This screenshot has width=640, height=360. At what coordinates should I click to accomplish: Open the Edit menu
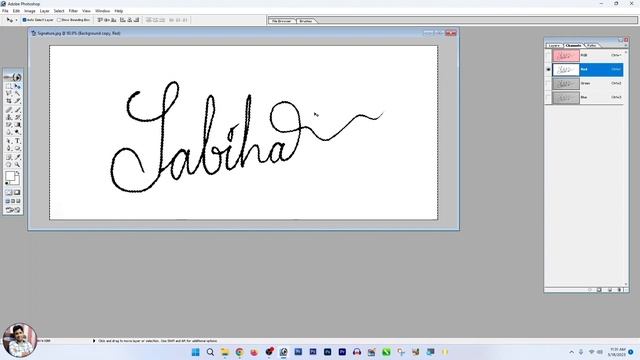click(16, 11)
